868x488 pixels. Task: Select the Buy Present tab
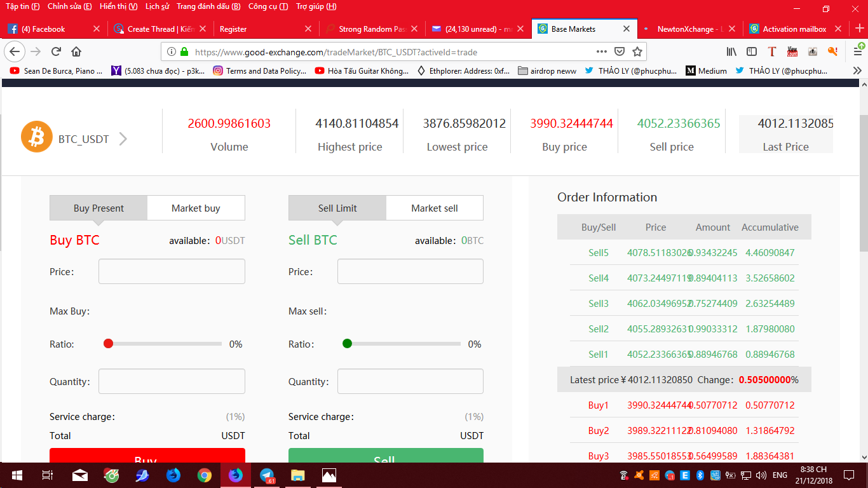click(x=98, y=208)
